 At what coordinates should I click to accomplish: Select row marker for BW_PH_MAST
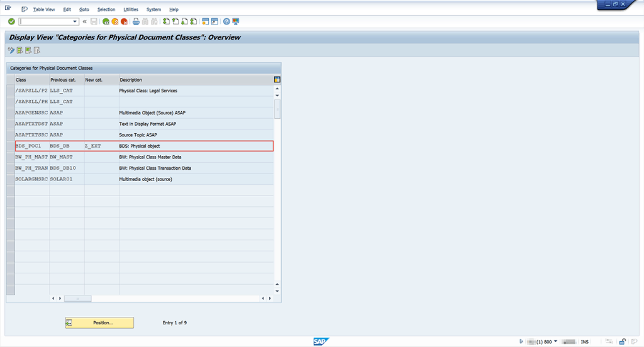tap(11, 157)
